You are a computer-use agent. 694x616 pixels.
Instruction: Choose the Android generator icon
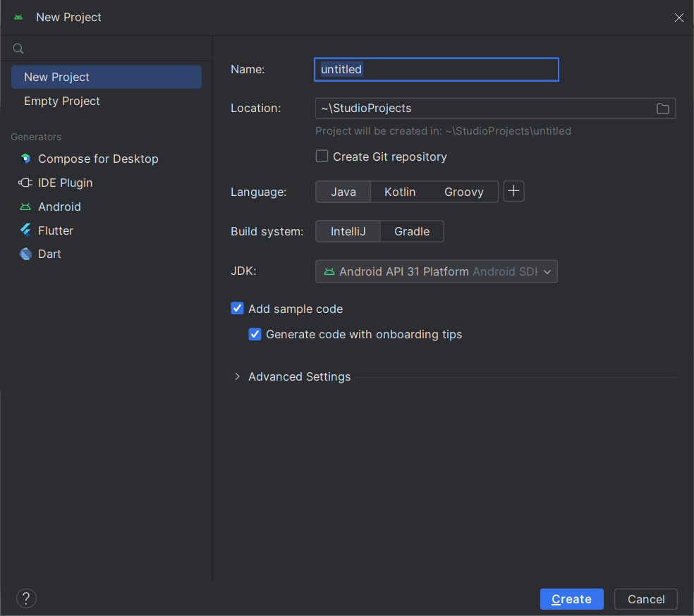pos(25,207)
